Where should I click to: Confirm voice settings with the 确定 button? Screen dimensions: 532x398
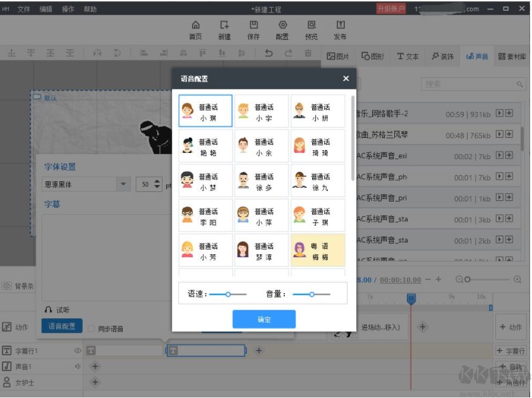(x=263, y=319)
